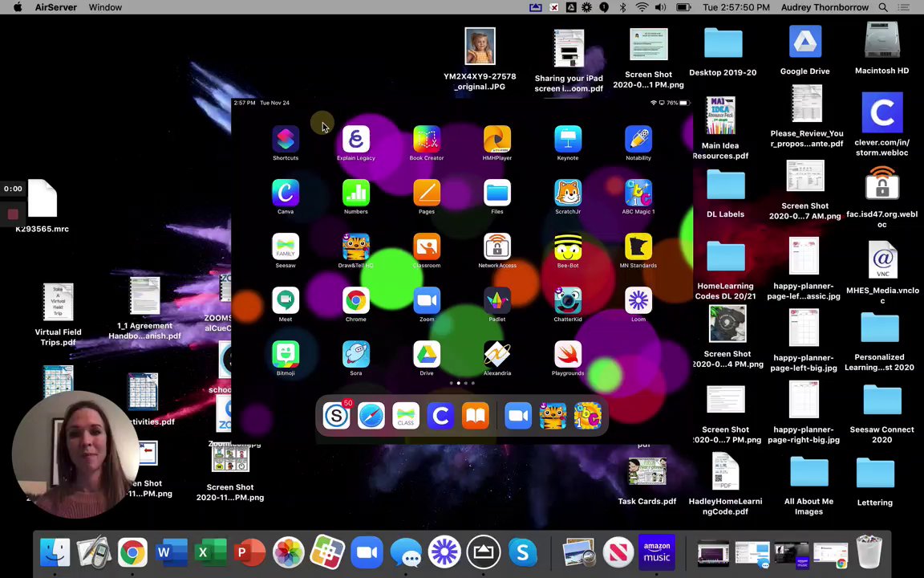Open the Canva app
This screenshot has height=578, width=924.
(x=286, y=193)
